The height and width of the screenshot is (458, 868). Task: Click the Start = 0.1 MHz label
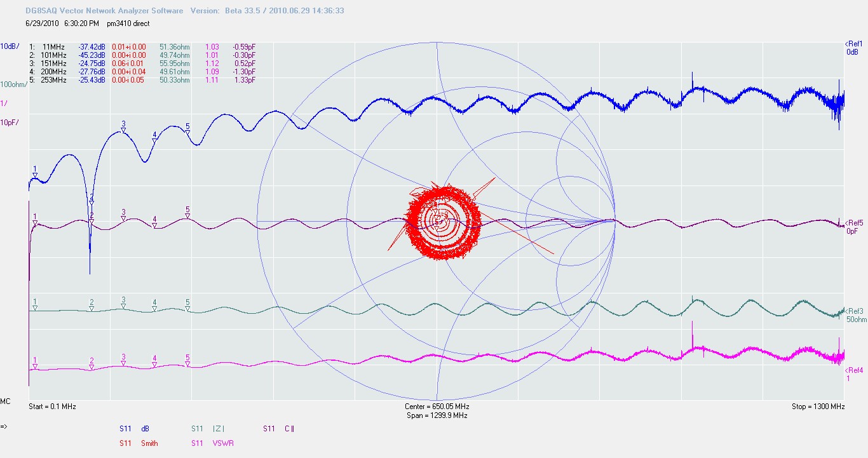pyautogui.click(x=53, y=407)
